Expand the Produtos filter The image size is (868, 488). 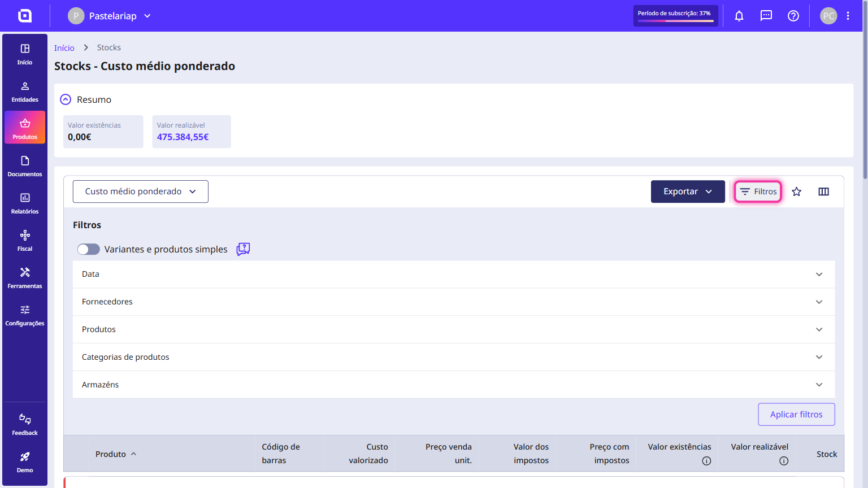[x=454, y=330]
